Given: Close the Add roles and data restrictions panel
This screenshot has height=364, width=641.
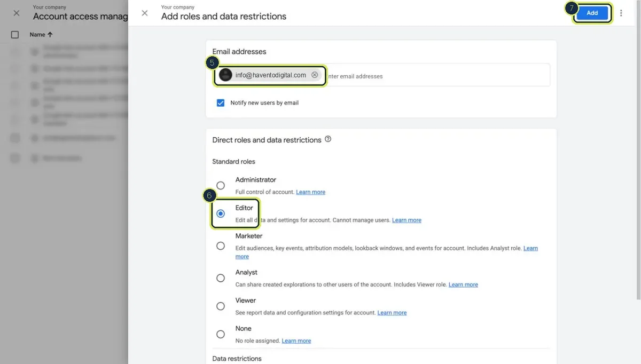Looking at the screenshot, I should (x=145, y=13).
